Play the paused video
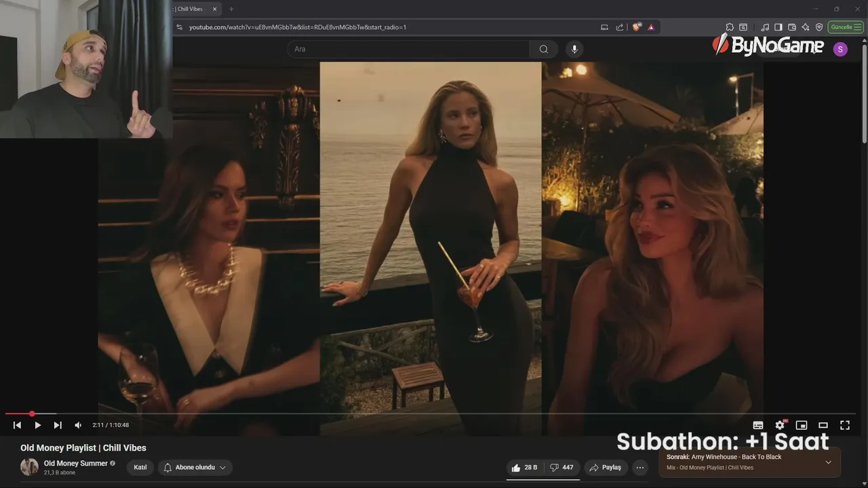The width and height of the screenshot is (868, 488). point(37,425)
